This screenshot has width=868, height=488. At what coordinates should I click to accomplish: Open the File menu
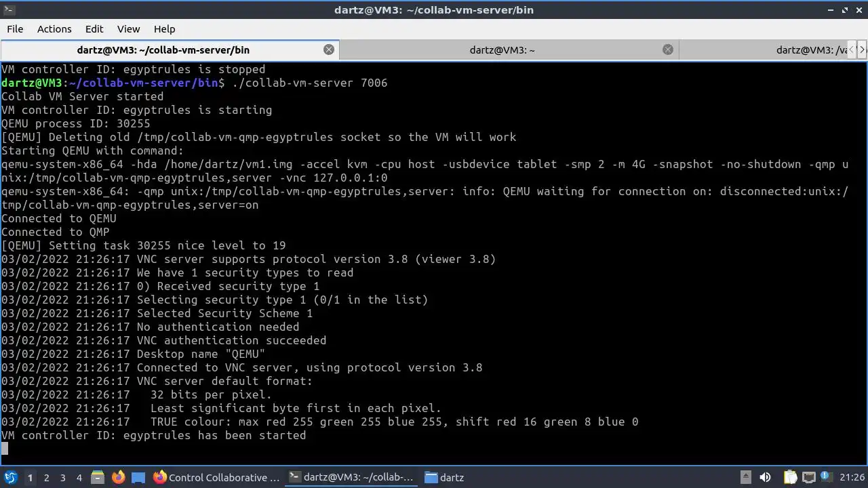tap(15, 29)
